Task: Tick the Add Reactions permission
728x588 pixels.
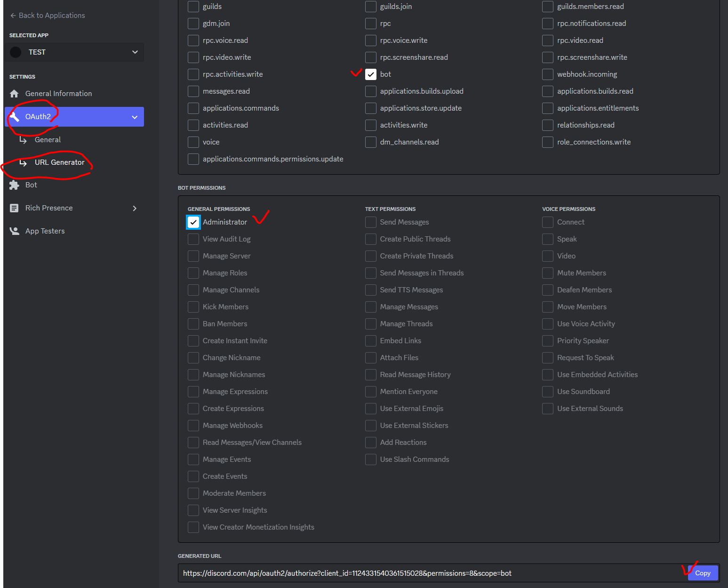Action: point(371,443)
